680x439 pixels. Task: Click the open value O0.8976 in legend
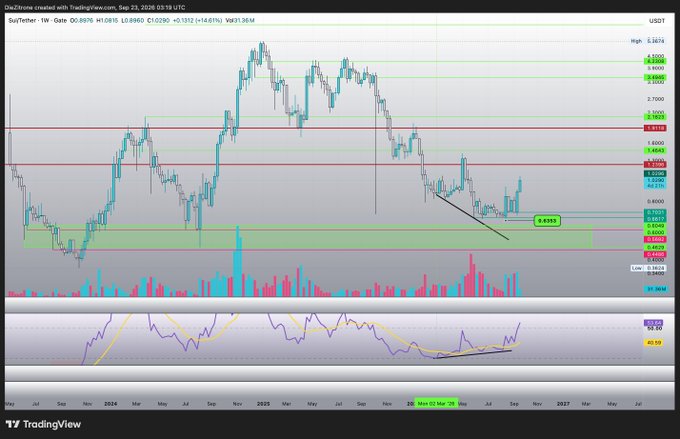pyautogui.click(x=82, y=20)
